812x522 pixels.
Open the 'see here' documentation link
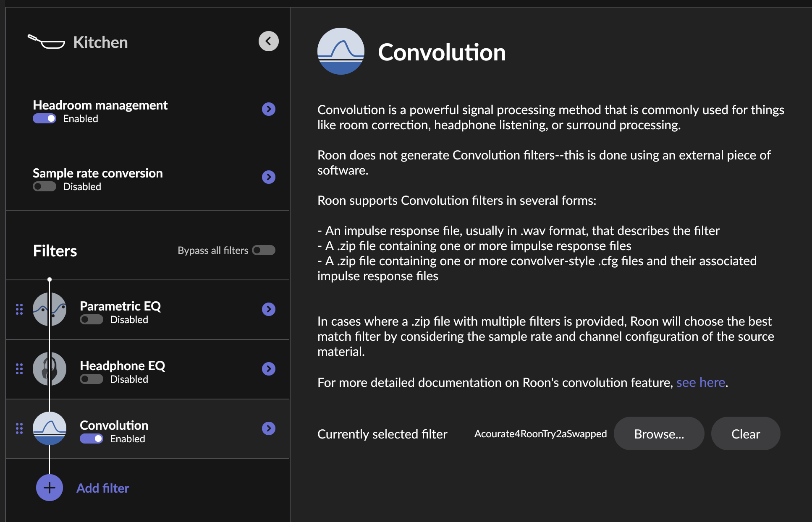[x=700, y=383]
